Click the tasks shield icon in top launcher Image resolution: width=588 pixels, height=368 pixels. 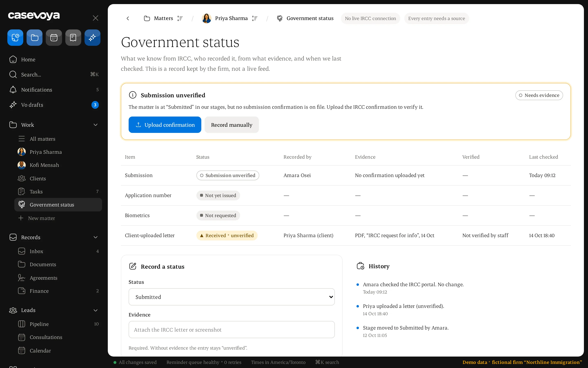click(x=15, y=38)
